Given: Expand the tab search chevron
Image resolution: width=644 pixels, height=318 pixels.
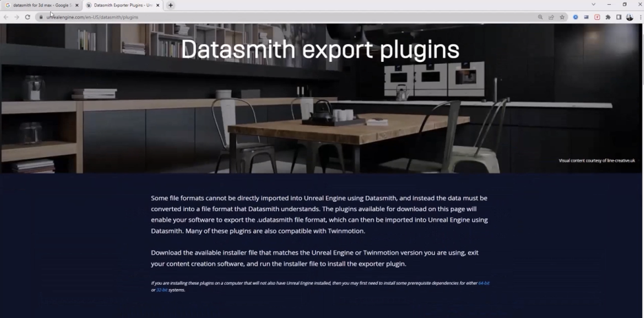Looking at the screenshot, I should pyautogui.click(x=594, y=4).
